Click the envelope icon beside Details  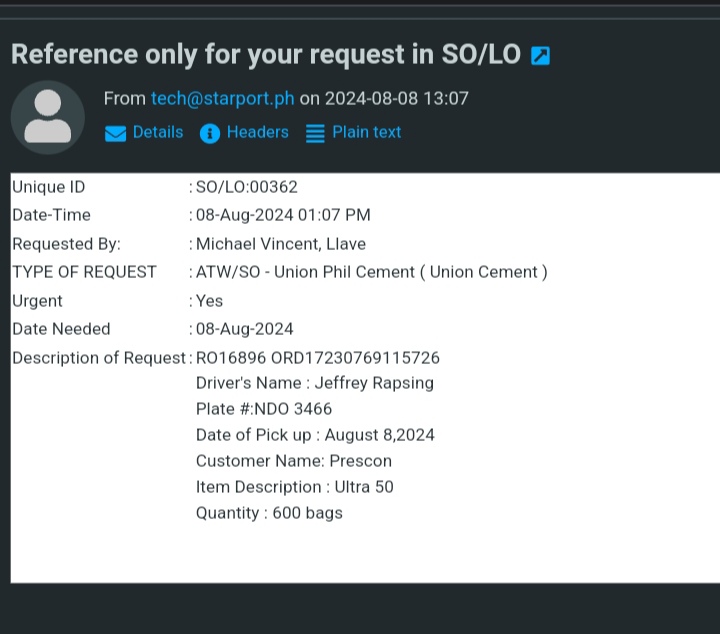point(116,133)
